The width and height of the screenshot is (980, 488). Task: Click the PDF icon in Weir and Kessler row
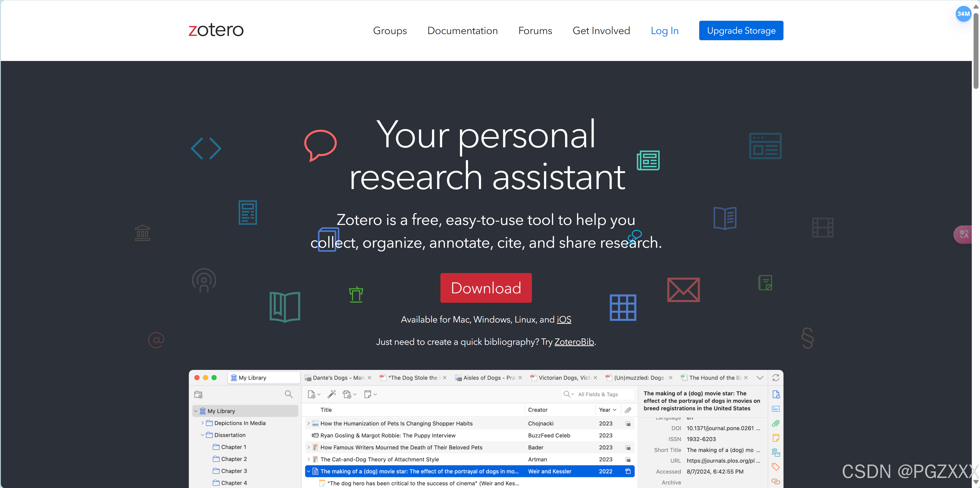tap(628, 471)
